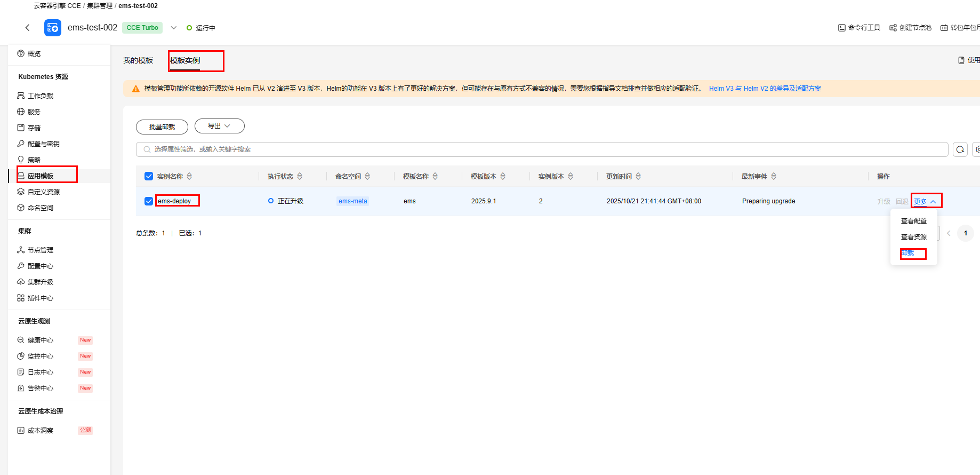
Task: Click the search filter input field
Action: pyautogui.click(x=542, y=149)
